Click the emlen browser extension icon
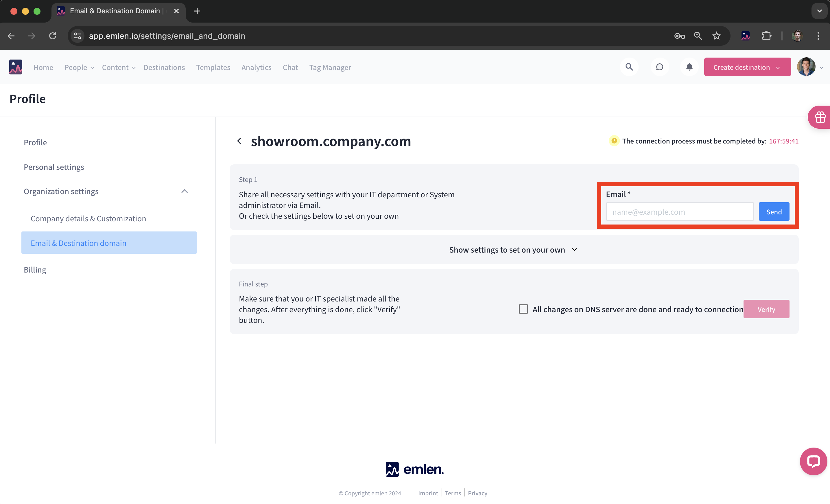Image resolution: width=830 pixels, height=504 pixels. [x=745, y=36]
